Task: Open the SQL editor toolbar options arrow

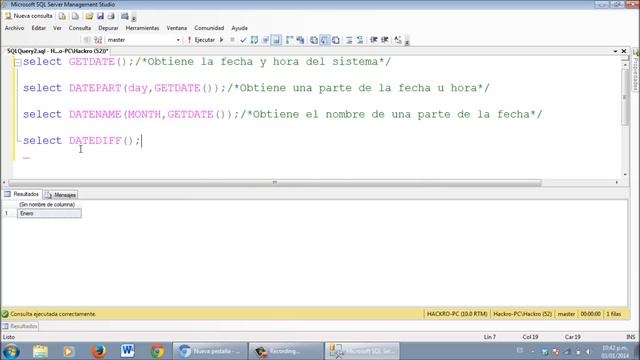Action: [x=407, y=41]
